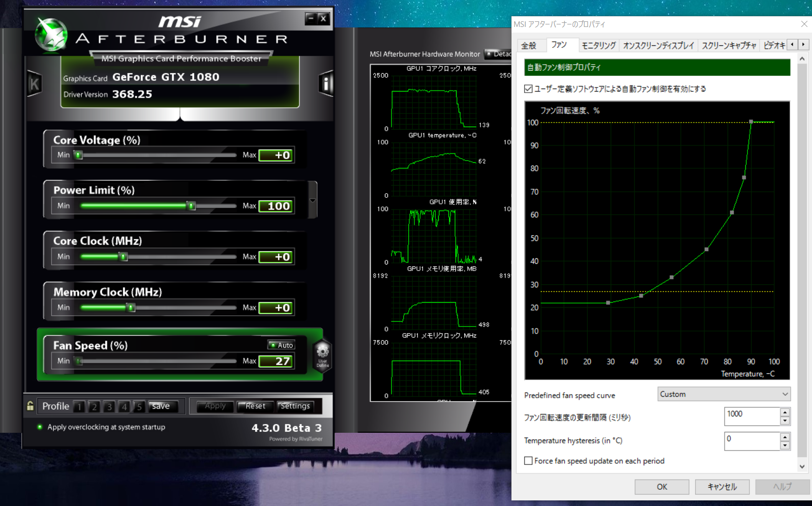The width and height of the screenshot is (812, 506).
Task: Open the Predefined fan speed curve dropdown
Action: 724,394
